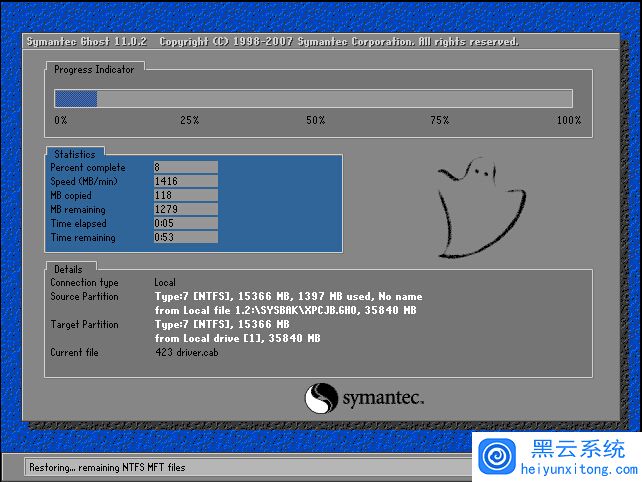This screenshot has height=482, width=642.
Task: Click the Symantec Ghost 11.0.2 title bar
Action: 272,42
